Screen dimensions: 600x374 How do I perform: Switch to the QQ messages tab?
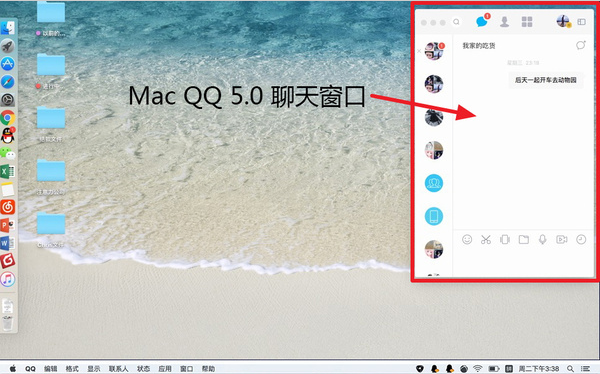pos(481,21)
